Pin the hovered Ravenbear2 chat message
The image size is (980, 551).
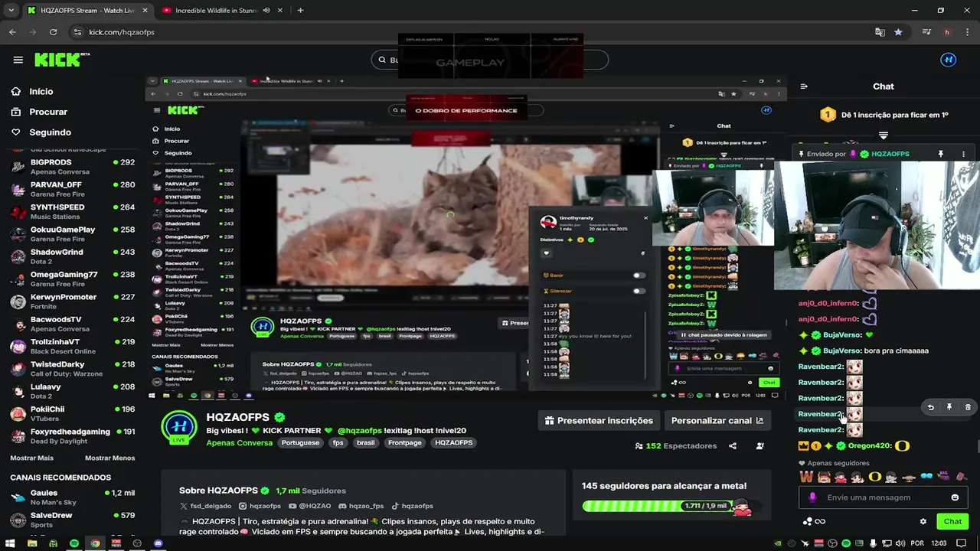(x=949, y=407)
